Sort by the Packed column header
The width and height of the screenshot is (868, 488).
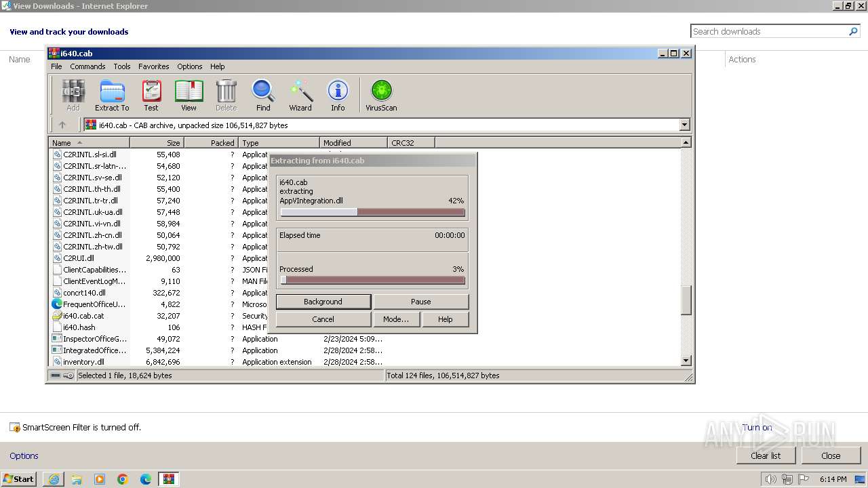pos(211,142)
